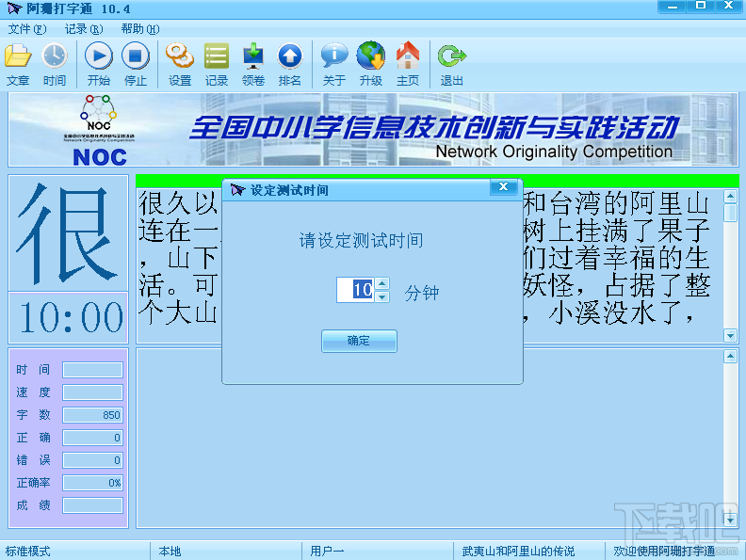Image resolution: width=746 pixels, height=560 pixels.
Task: Click the large 很 character preview
Action: (69, 232)
